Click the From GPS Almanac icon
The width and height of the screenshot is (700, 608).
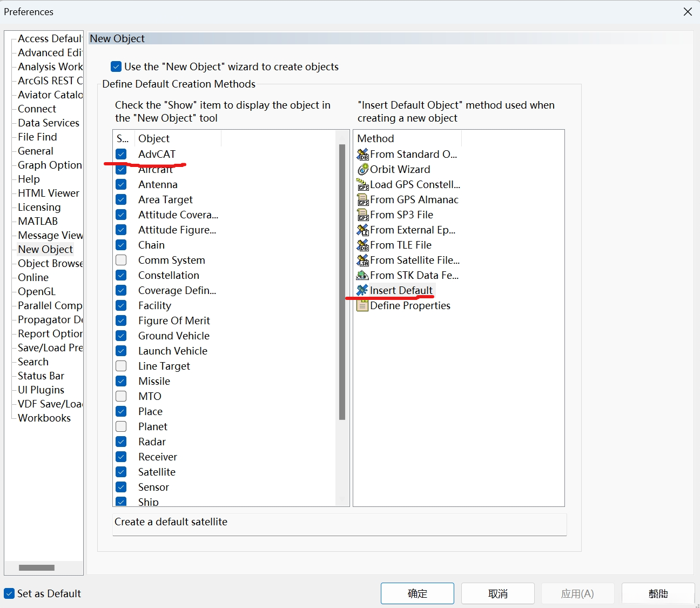pos(362,200)
